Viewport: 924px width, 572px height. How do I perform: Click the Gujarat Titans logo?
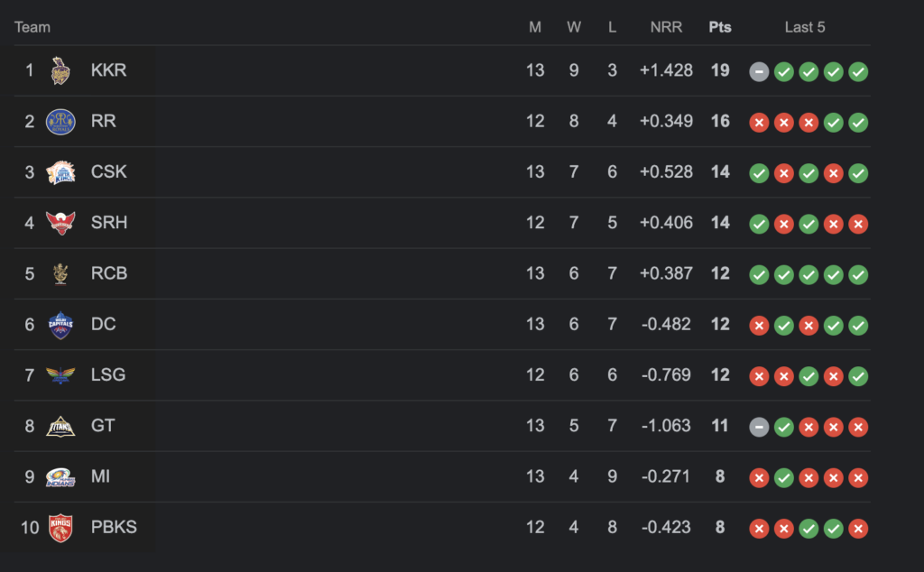click(x=60, y=426)
